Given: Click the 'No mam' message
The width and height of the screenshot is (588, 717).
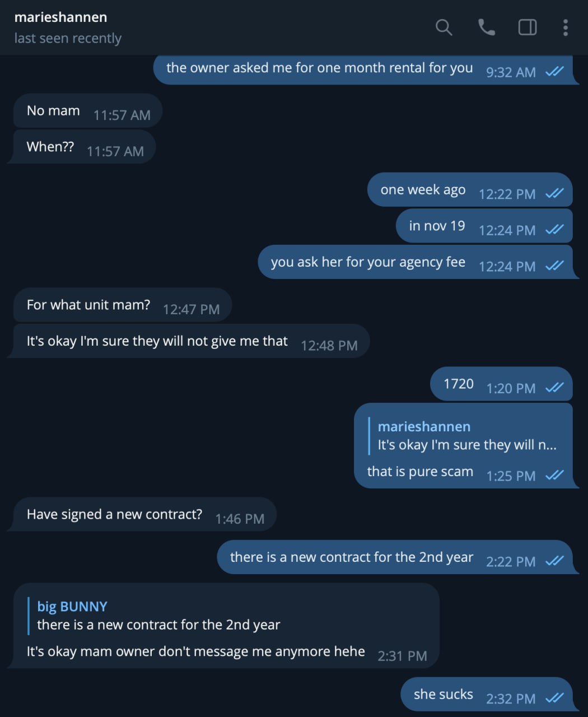Looking at the screenshot, I should coord(53,111).
